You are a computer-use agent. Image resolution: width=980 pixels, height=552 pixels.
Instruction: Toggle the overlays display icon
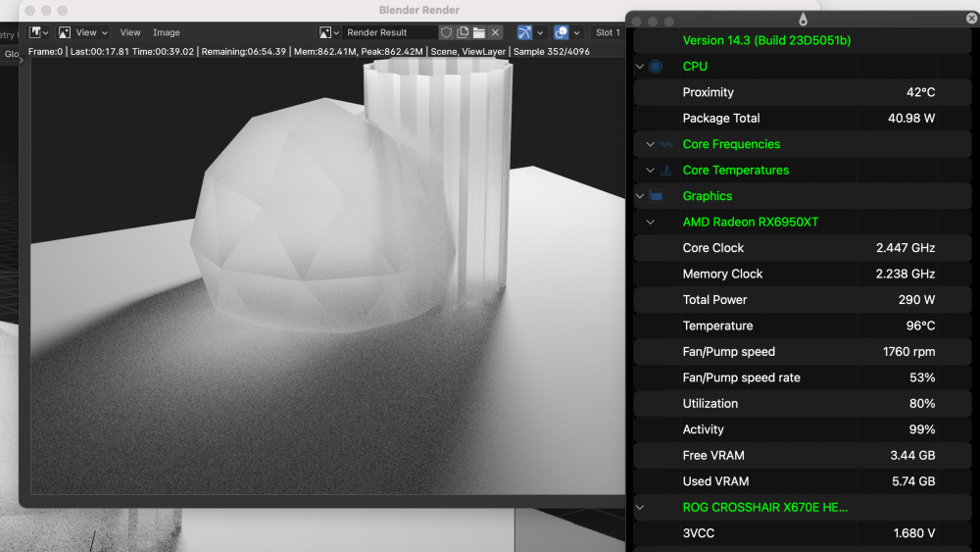pyautogui.click(x=562, y=32)
